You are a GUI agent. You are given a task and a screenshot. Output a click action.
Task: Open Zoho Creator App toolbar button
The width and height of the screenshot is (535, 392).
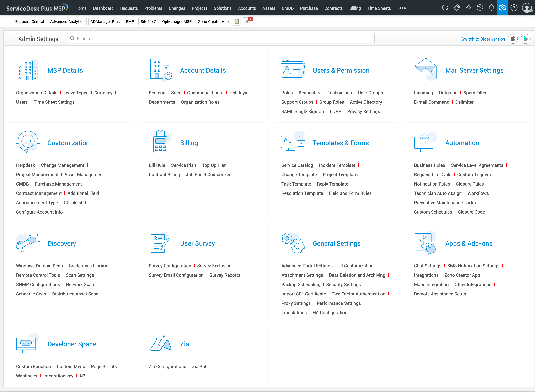click(x=213, y=22)
